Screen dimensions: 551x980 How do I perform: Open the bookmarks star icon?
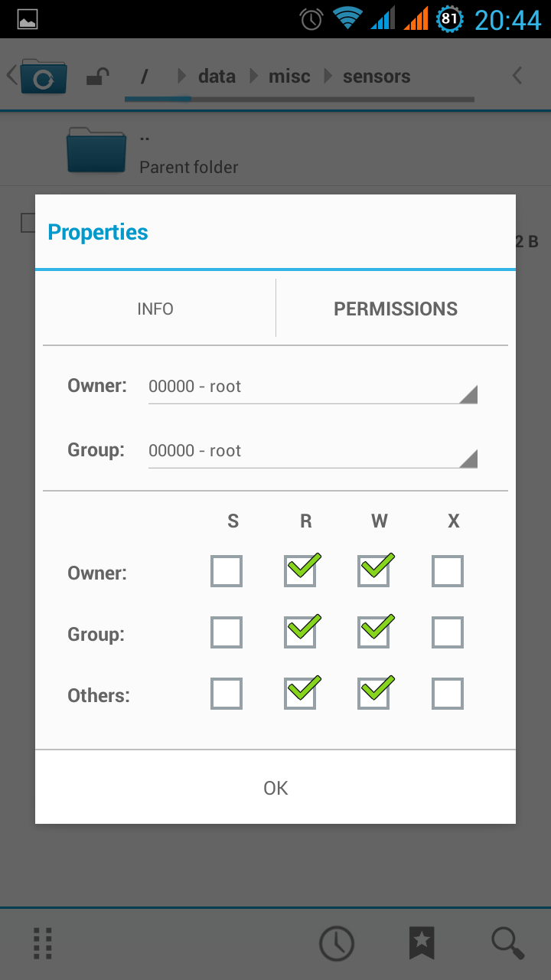pyautogui.click(x=422, y=943)
